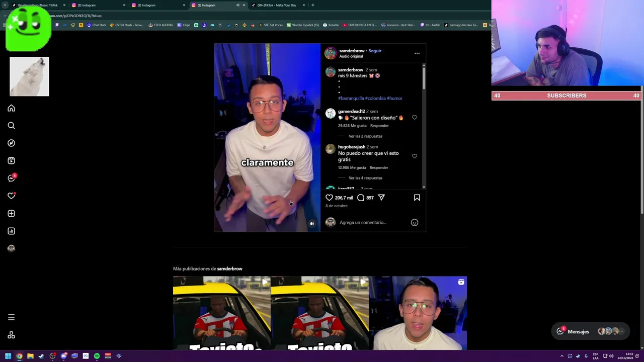Click the #colombia hashtag
The width and height of the screenshot is (644, 362).
point(375,98)
